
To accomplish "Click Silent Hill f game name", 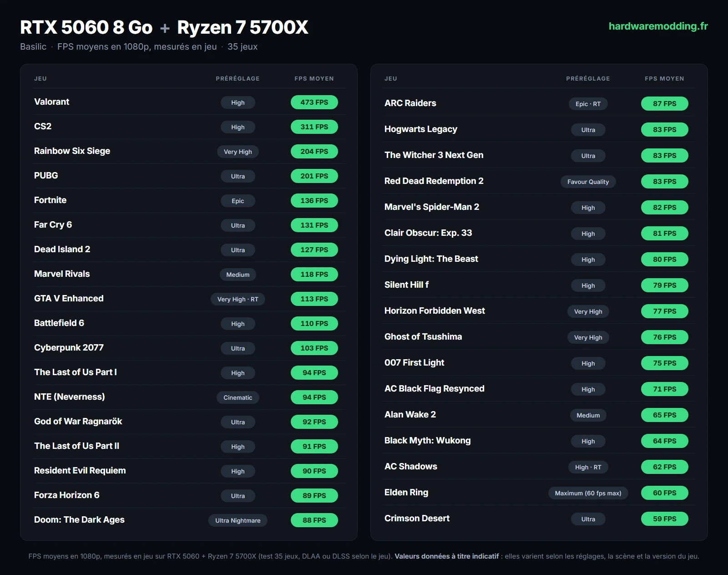I will tap(406, 285).
